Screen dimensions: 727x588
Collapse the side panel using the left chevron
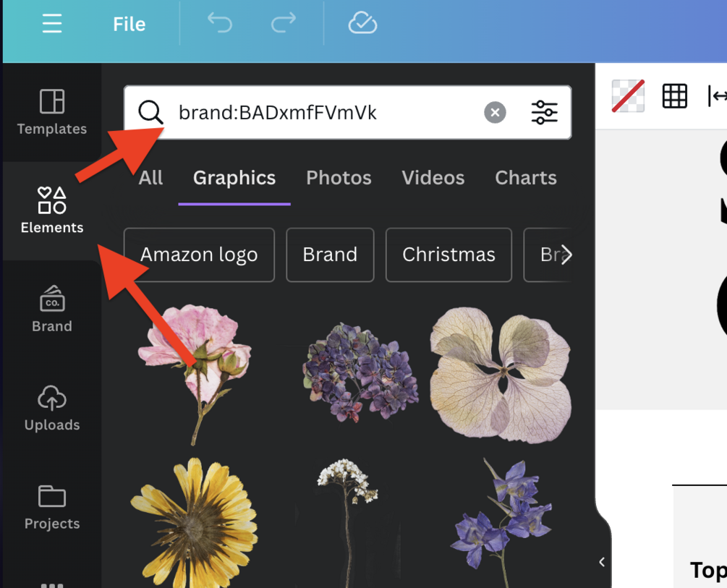click(600, 562)
